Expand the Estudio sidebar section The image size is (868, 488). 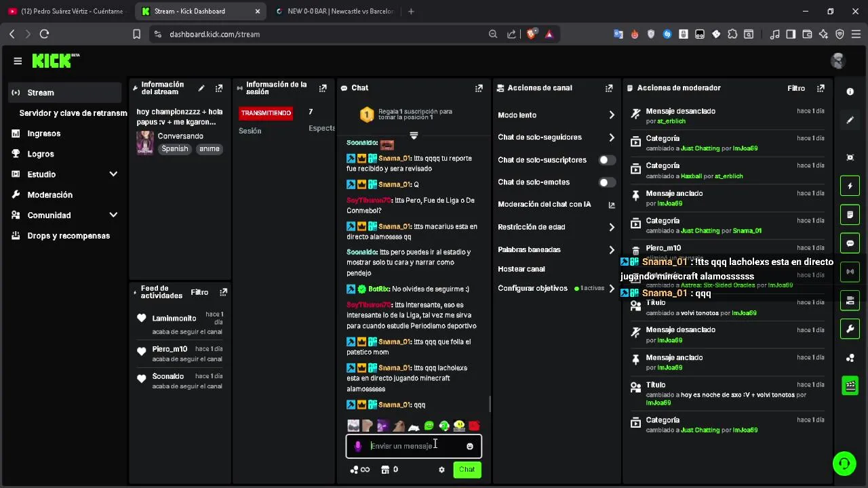coord(113,174)
